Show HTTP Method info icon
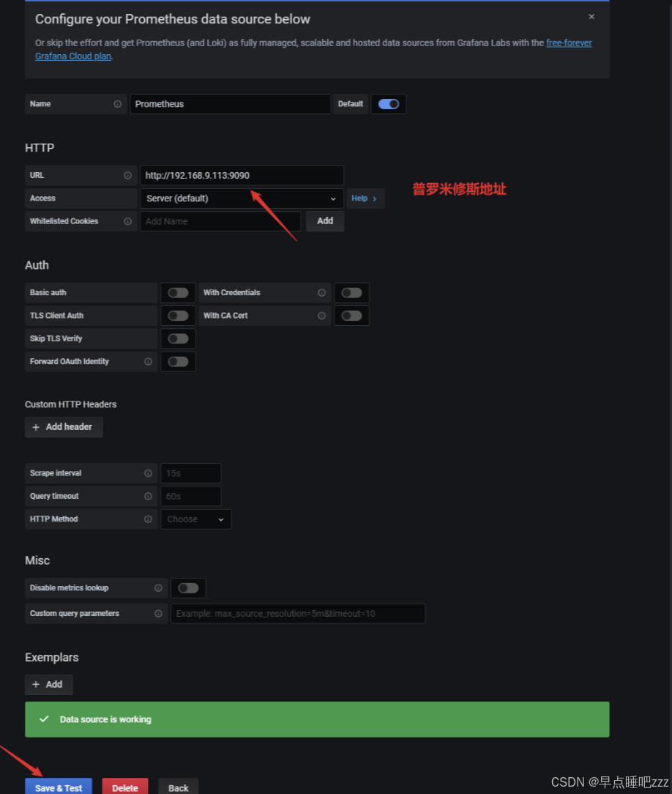672x794 pixels. (148, 519)
